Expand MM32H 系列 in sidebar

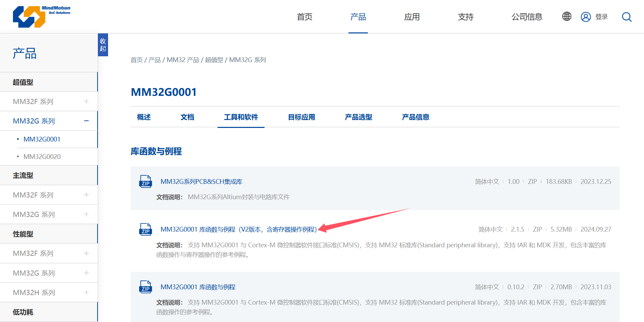click(86, 293)
